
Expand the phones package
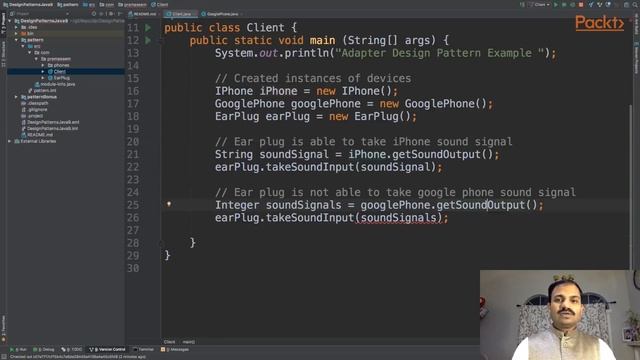click(x=42, y=65)
